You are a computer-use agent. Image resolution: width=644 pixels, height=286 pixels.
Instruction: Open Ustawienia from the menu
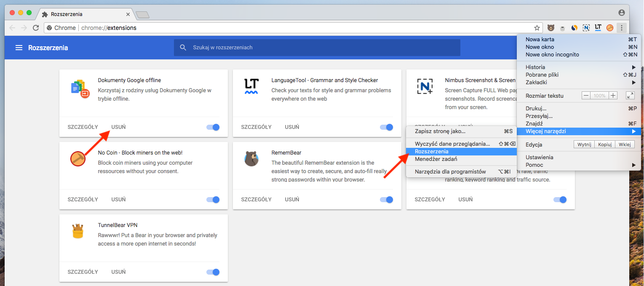[579, 157]
